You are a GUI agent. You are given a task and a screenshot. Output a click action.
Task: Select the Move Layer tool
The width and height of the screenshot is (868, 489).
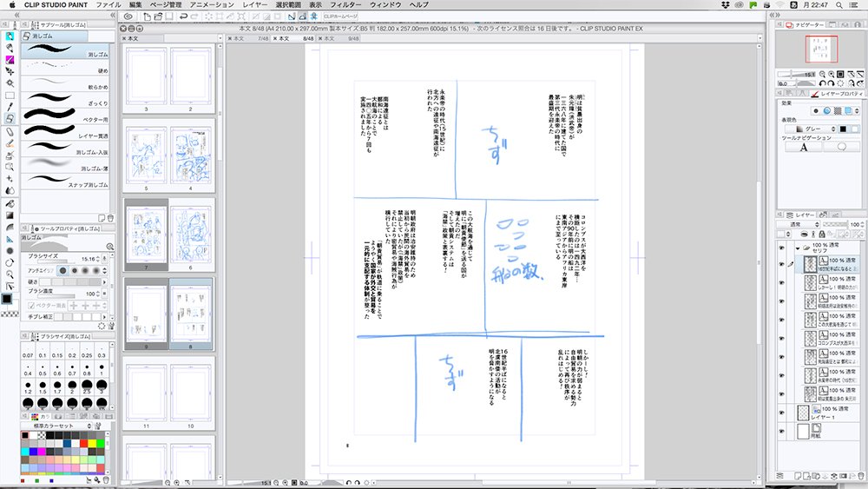(x=10, y=71)
